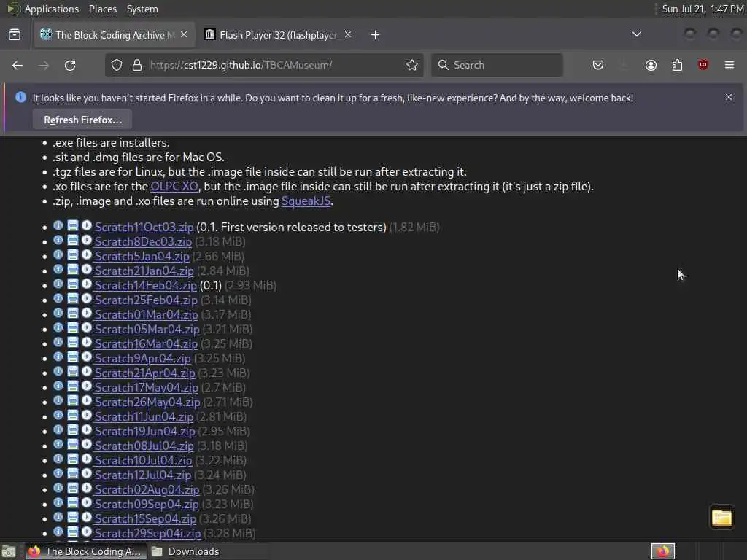Click play icon for Scratch11Oct03.zip
747x560 pixels.
click(87, 225)
